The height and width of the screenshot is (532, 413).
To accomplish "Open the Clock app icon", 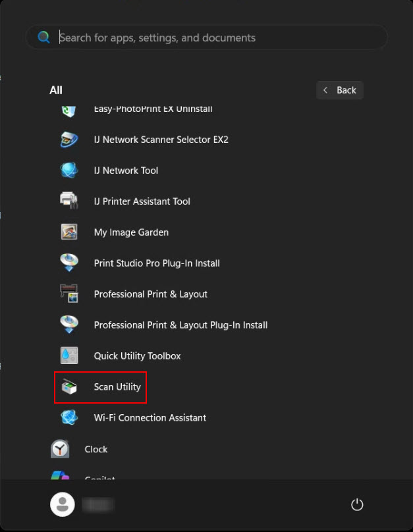I will click(x=60, y=448).
